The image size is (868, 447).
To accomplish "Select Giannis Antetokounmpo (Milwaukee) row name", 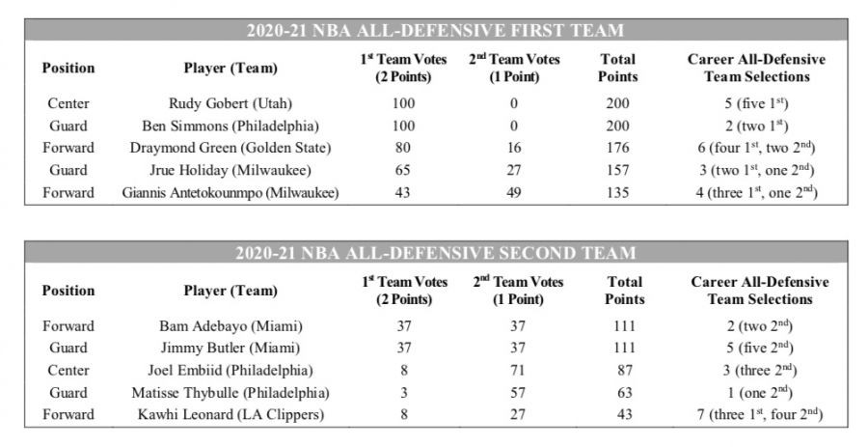I will pyautogui.click(x=231, y=192).
